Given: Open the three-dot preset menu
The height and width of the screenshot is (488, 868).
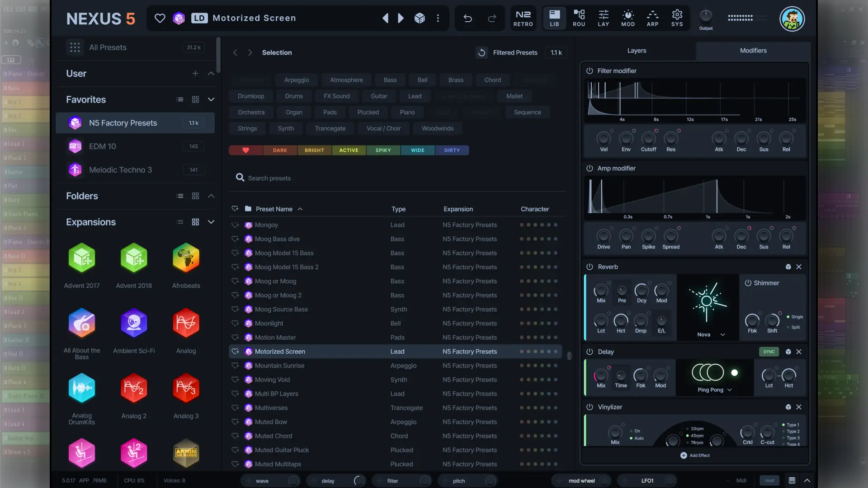Looking at the screenshot, I should click(x=438, y=18).
